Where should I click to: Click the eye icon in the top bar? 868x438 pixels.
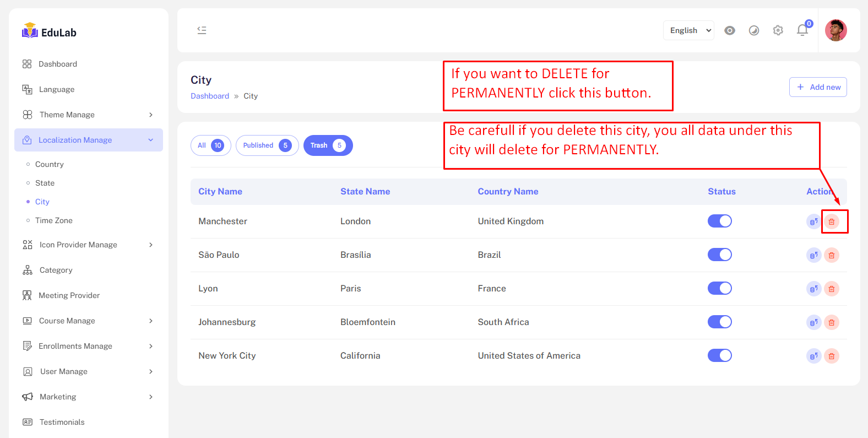[729, 30]
